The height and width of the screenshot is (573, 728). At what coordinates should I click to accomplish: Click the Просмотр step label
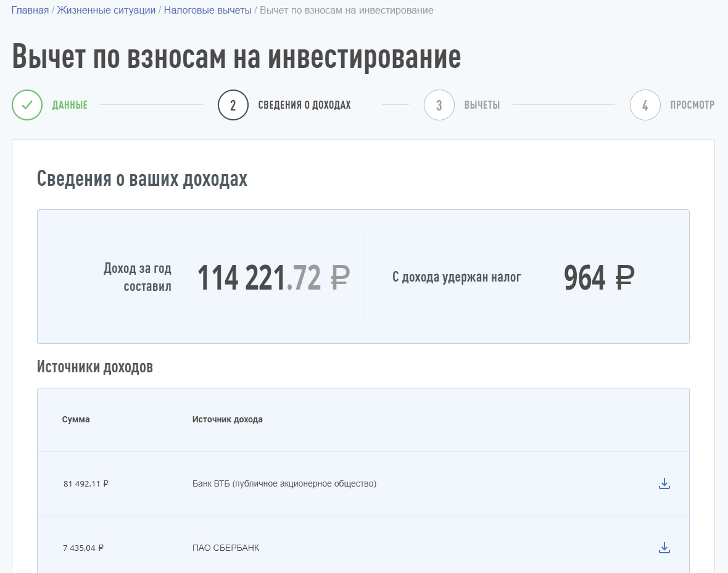(x=692, y=105)
